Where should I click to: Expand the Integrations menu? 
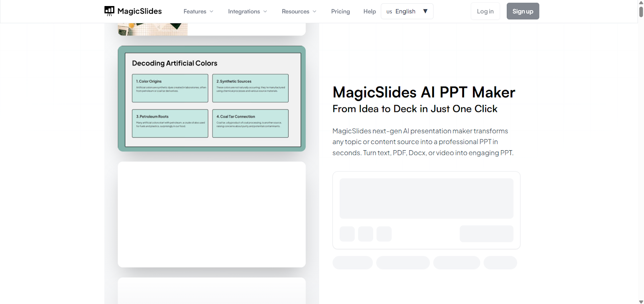click(x=248, y=11)
